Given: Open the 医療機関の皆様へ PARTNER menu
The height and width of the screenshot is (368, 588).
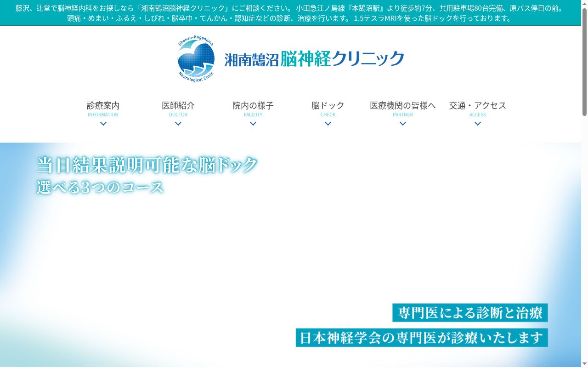Looking at the screenshot, I should point(403,109).
